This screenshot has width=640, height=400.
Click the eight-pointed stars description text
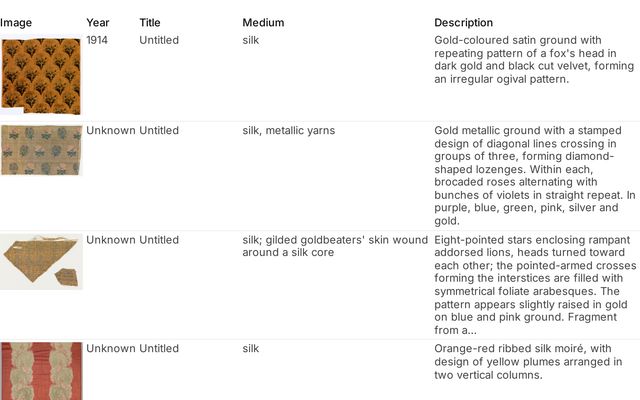point(534,284)
